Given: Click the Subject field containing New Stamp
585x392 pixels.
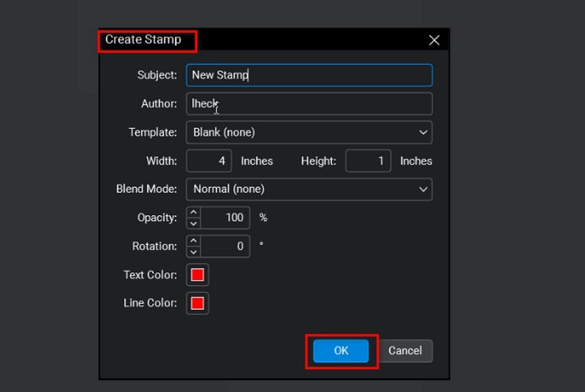Looking at the screenshot, I should click(x=309, y=75).
